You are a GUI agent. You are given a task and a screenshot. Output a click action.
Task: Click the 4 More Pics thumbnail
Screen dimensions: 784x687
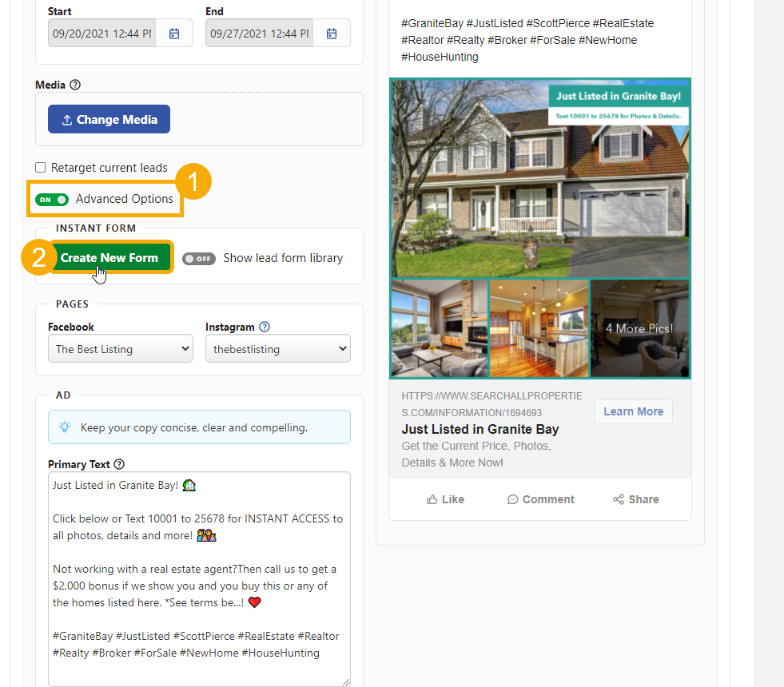pyautogui.click(x=639, y=328)
